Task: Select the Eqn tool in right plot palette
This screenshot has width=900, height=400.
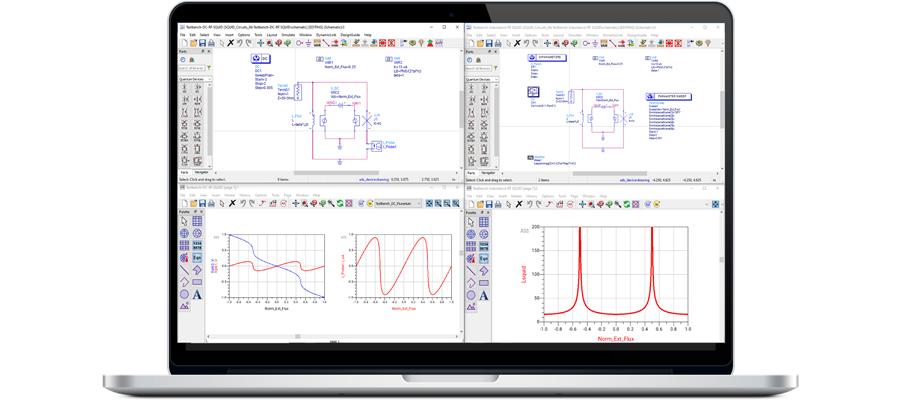Action: pos(483,258)
